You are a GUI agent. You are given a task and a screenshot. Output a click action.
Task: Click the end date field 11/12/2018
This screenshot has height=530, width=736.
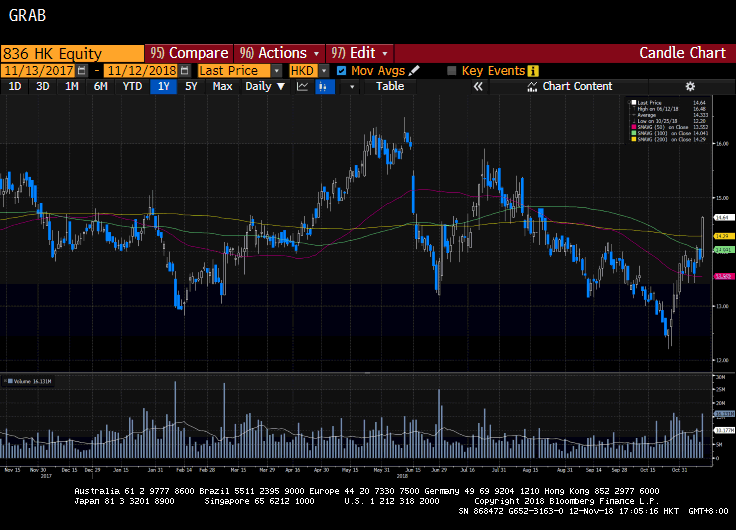click(x=141, y=71)
